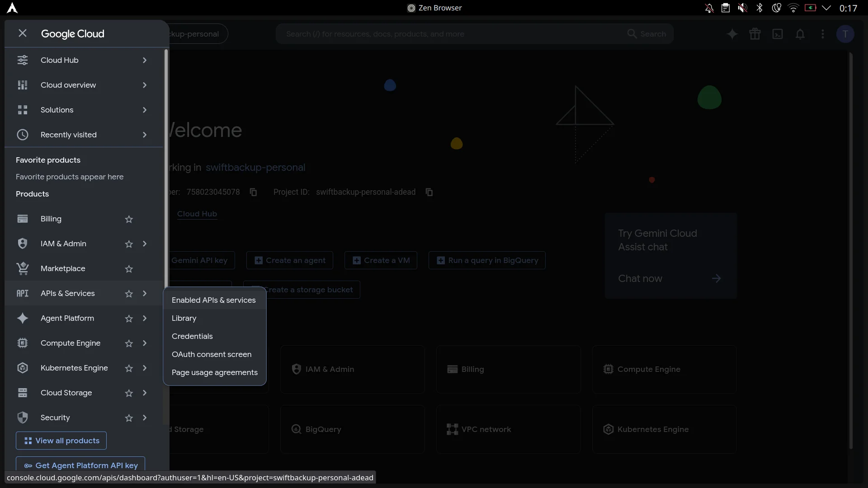Click Get Agent Platform API key

tap(80, 465)
